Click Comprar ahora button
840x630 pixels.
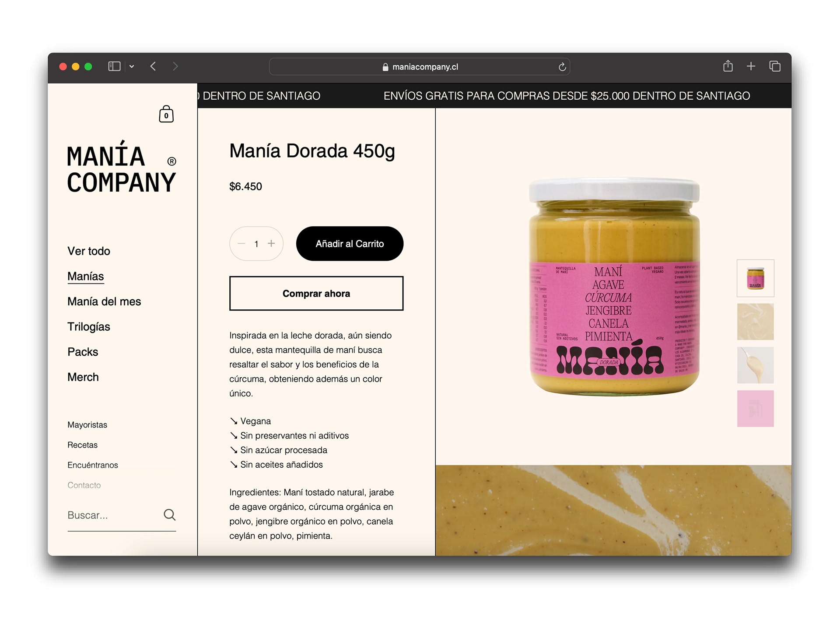[x=316, y=294]
